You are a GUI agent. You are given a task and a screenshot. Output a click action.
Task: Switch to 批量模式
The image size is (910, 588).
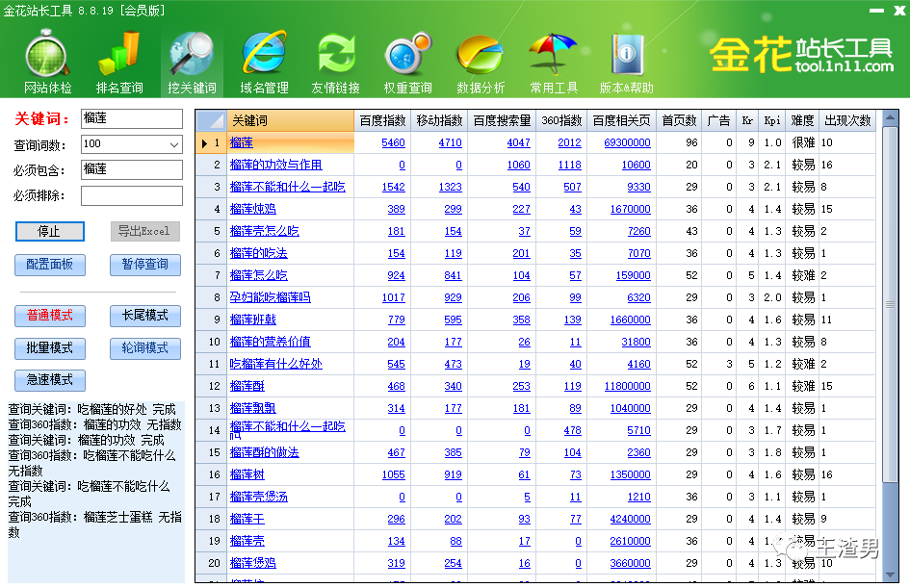coord(50,348)
